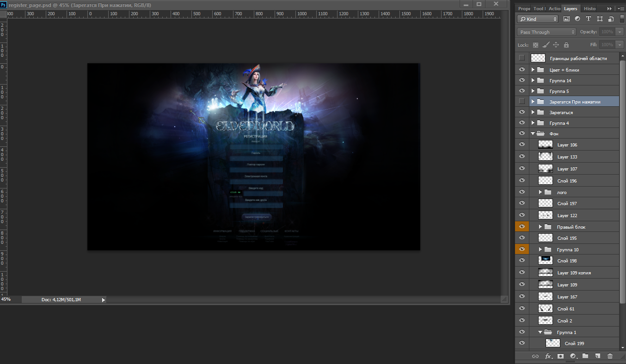Screen dimensions: 626x364
Task: Expand the Группа 4 group
Action: [x=533, y=123]
